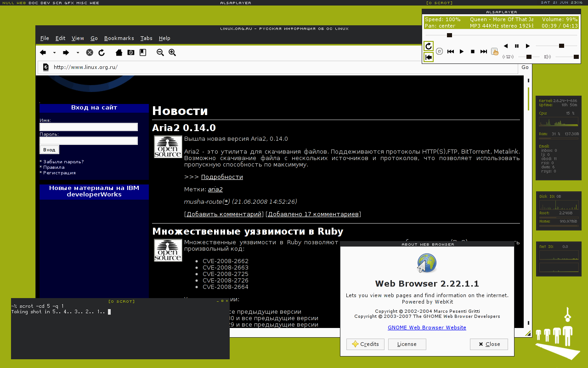Open the Забыли пароль? link
Screen dimensions: 588x368
tap(63, 162)
